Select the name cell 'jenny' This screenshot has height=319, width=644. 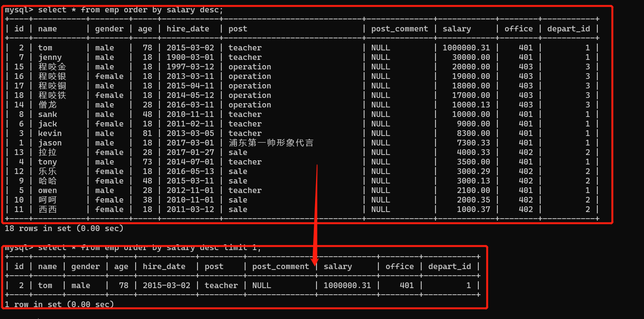click(50, 57)
